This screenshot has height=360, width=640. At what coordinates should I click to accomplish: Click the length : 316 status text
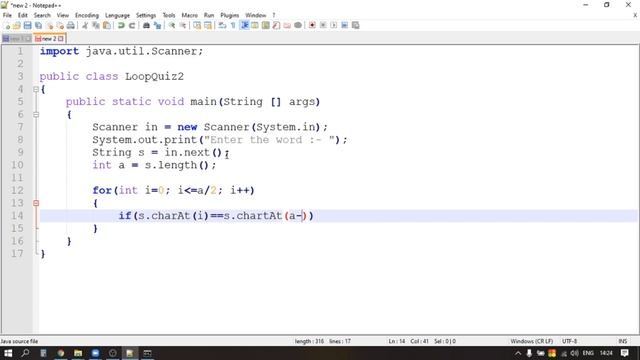[x=309, y=341]
